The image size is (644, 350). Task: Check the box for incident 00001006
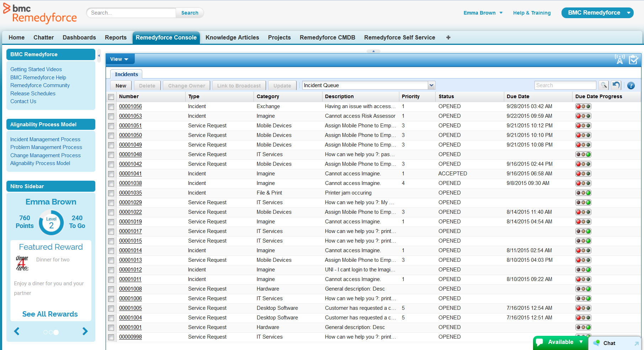pyautogui.click(x=111, y=299)
